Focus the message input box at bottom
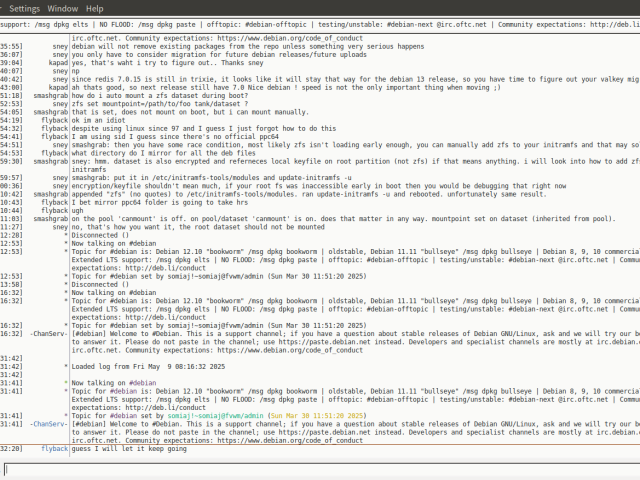 pyautogui.click(x=322, y=469)
